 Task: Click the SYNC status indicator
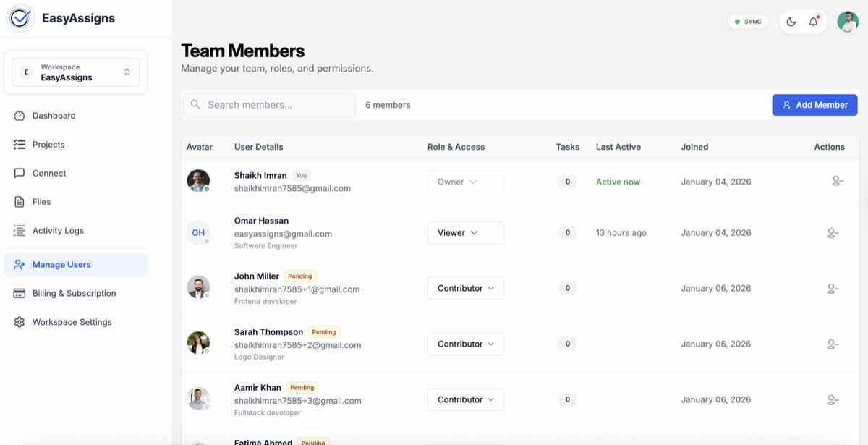pos(748,21)
